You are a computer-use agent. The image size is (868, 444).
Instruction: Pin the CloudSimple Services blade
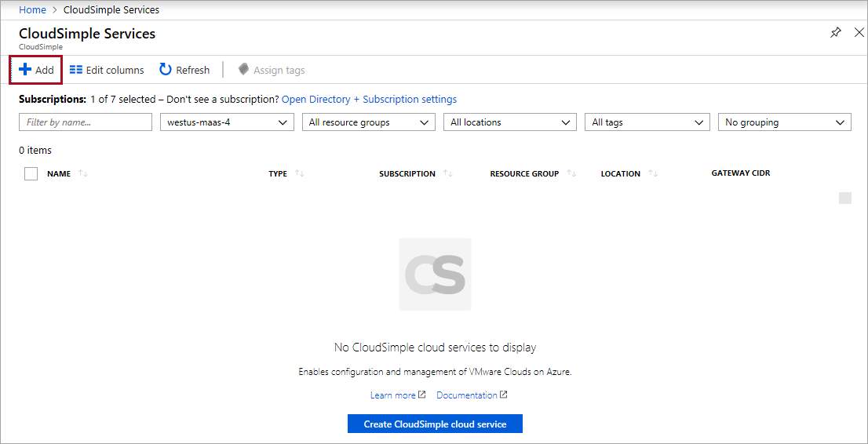coord(835,33)
